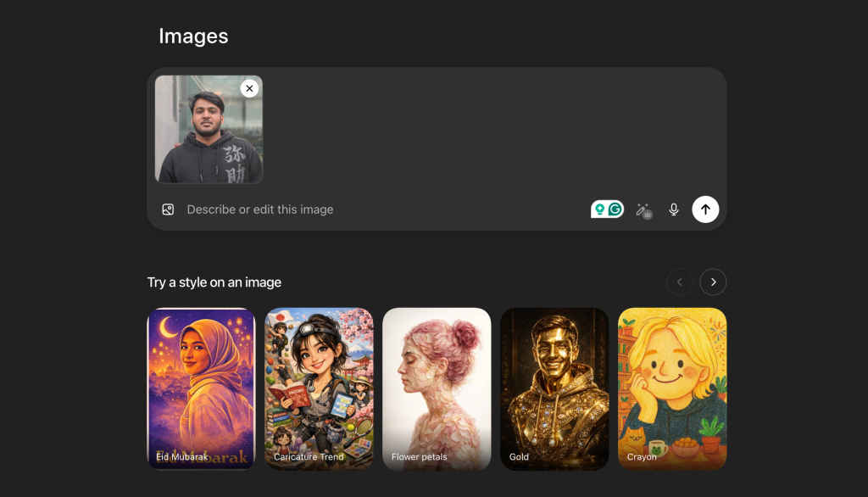Click the add image icon in prompt bar

pyautogui.click(x=168, y=209)
